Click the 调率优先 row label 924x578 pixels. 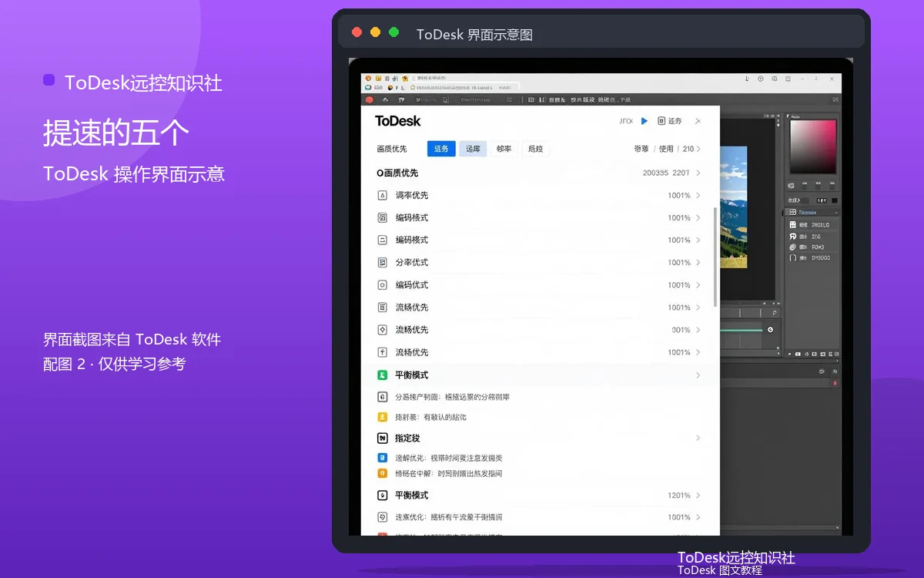click(412, 196)
